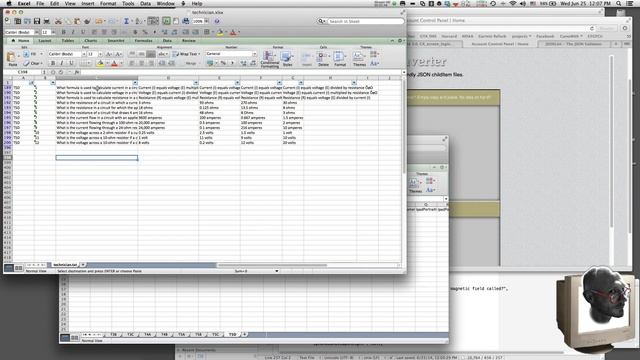Click the fx formula builder icon in the formula bar
The image size is (640, 360).
[77, 72]
